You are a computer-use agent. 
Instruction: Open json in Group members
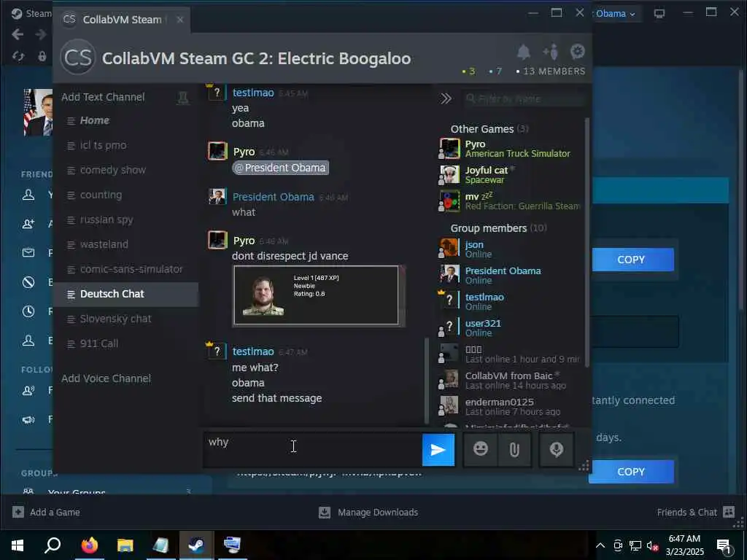point(511,249)
